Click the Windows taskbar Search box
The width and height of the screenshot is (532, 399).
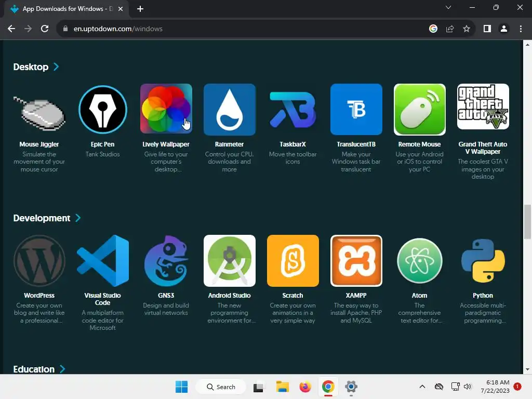point(221,387)
